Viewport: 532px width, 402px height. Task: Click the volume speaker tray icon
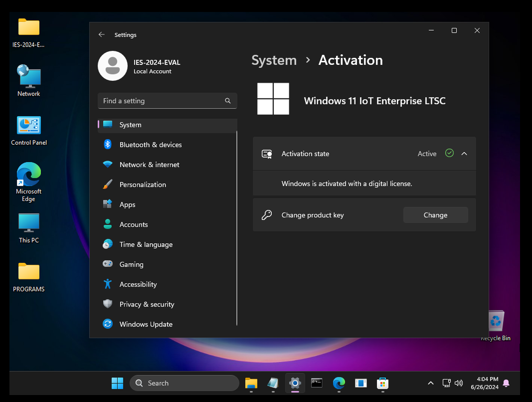pos(458,383)
